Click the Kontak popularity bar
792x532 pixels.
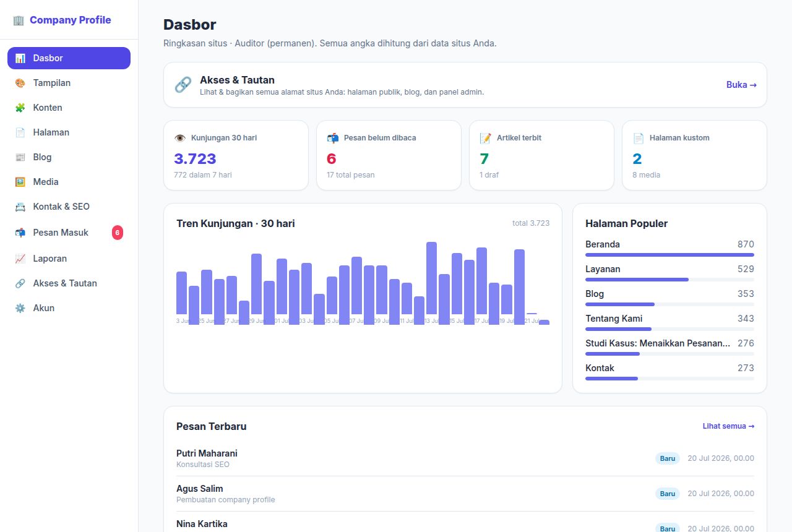tap(669, 379)
